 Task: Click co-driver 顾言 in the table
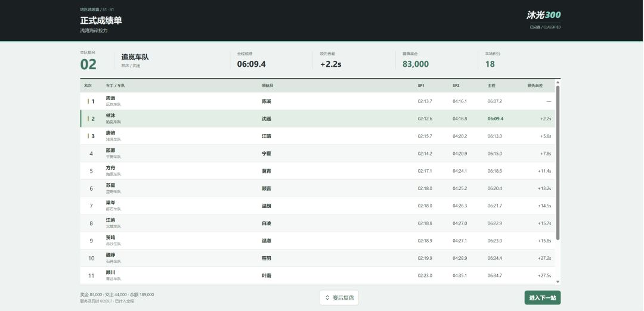[x=266, y=189]
